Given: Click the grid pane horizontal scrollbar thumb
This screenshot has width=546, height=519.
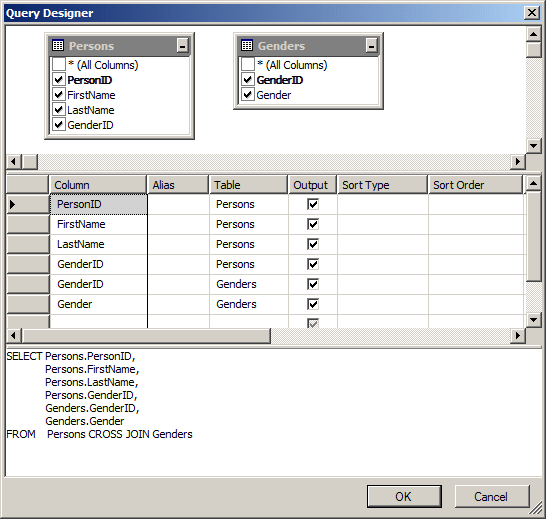Looking at the screenshot, I should pyautogui.click(x=146, y=336).
